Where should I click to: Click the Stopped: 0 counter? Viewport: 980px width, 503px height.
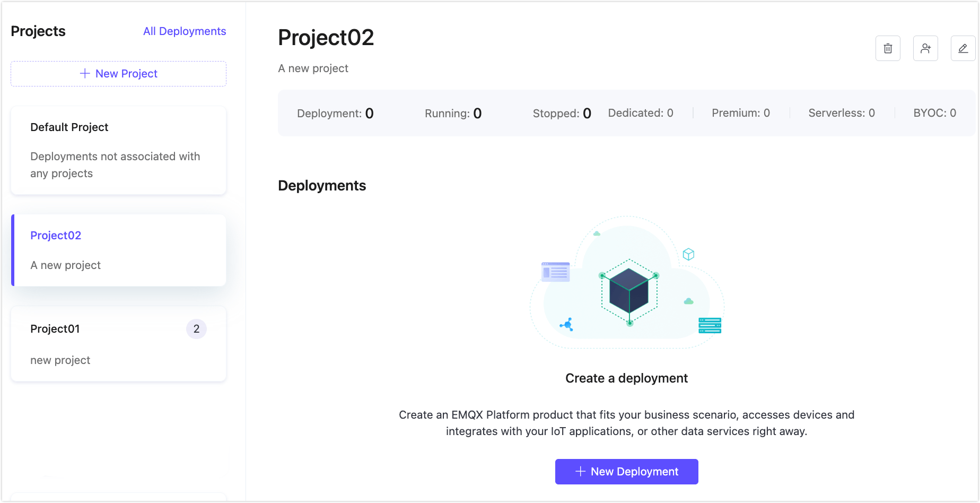(x=562, y=112)
